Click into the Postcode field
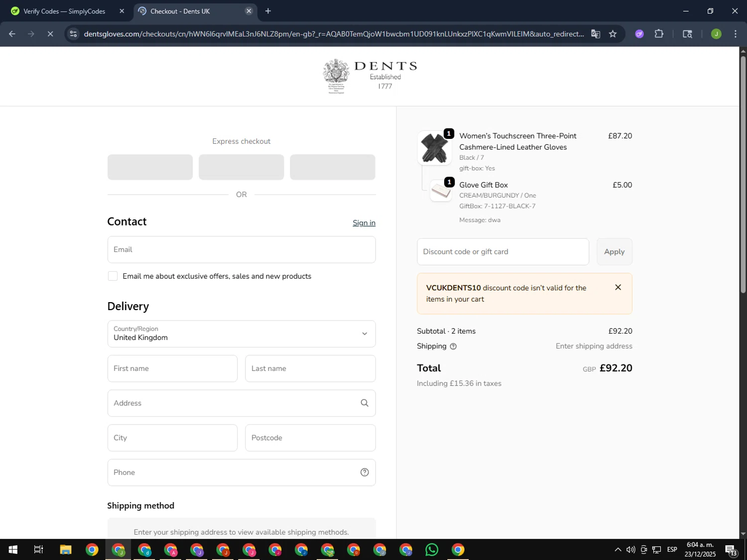Screen dimensions: 747x560 [x=310, y=438]
